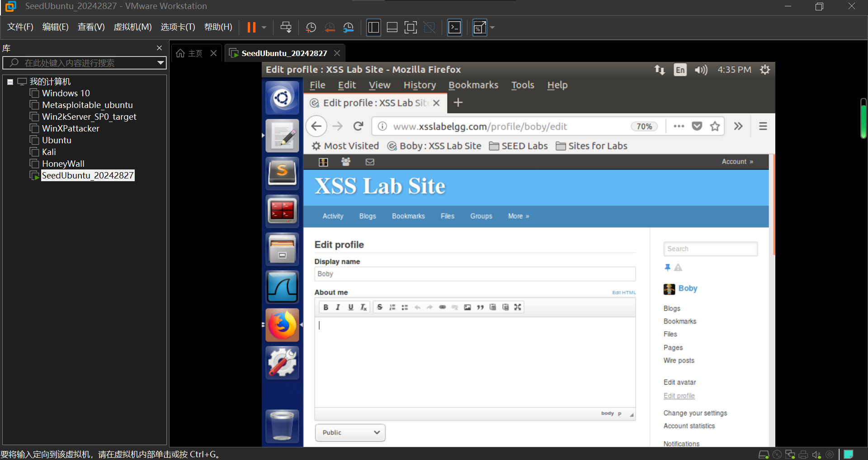Insert a numbered list in editor
Screen dimensions: 868x460
pyautogui.click(x=392, y=307)
